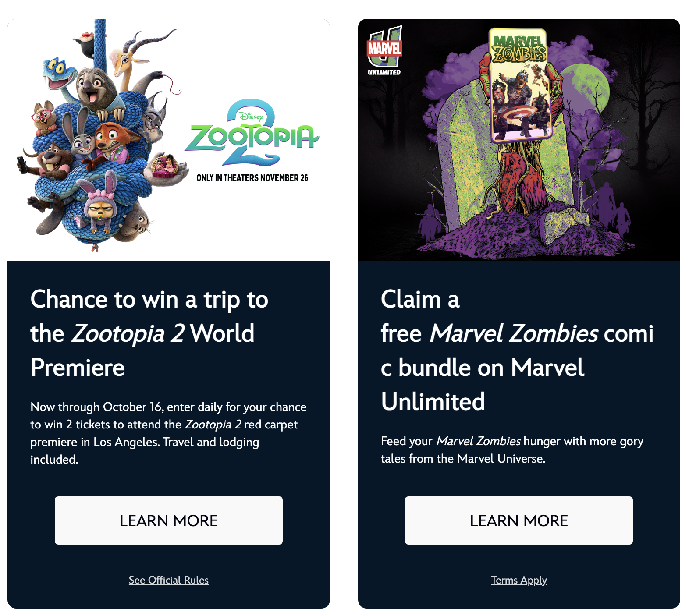The image size is (696, 616).
Task: Click the Zootopia sweepstakes description paragraph
Action: point(168,433)
